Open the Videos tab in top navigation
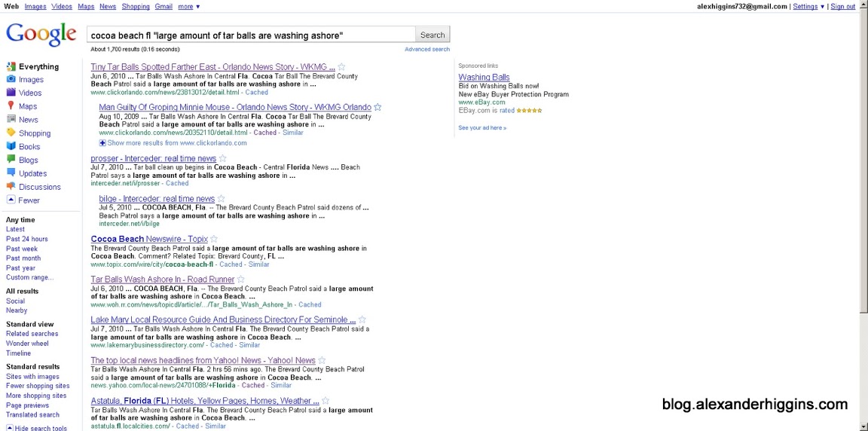The width and height of the screenshot is (868, 431). pyautogui.click(x=62, y=7)
